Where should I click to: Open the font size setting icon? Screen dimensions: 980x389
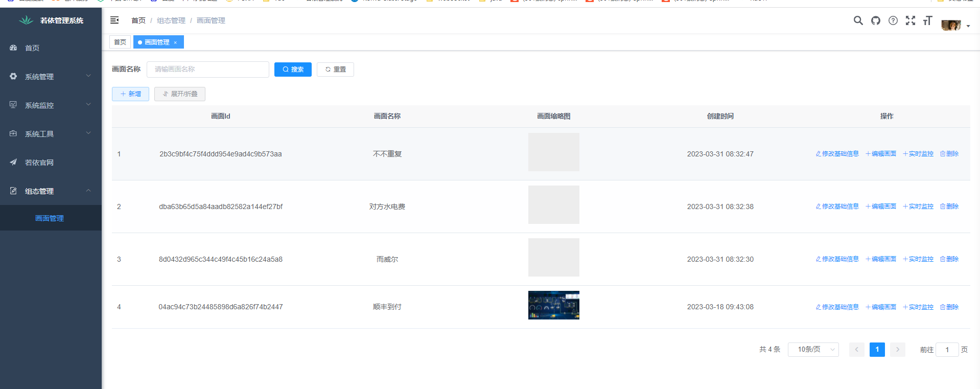[927, 20]
